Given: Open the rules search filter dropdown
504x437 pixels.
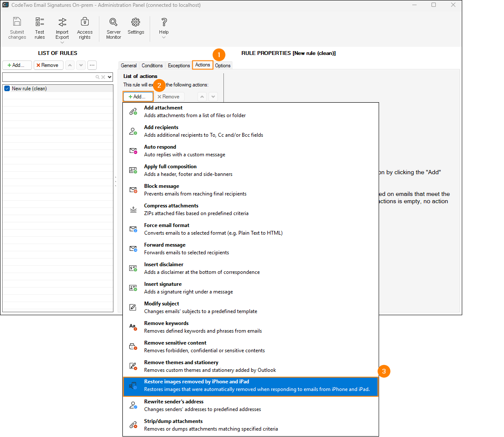Looking at the screenshot, I should 110,77.
